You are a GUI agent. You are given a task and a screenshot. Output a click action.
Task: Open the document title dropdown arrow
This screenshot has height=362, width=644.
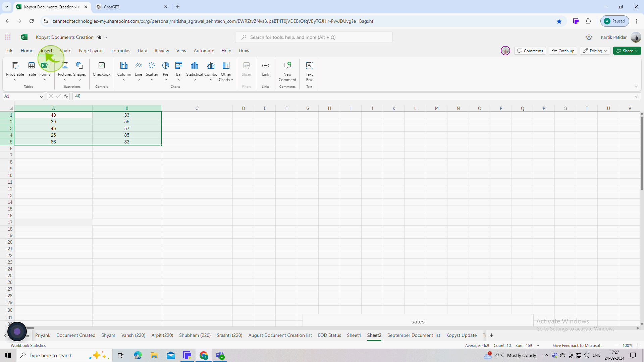(106, 38)
